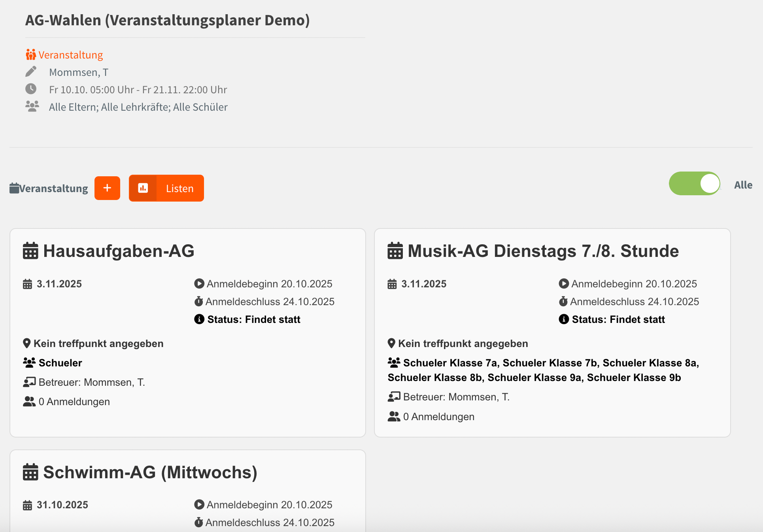Click Anmeldebeginn play icon in Hausaufgaben-AG
This screenshot has height=532, width=763.
click(199, 284)
